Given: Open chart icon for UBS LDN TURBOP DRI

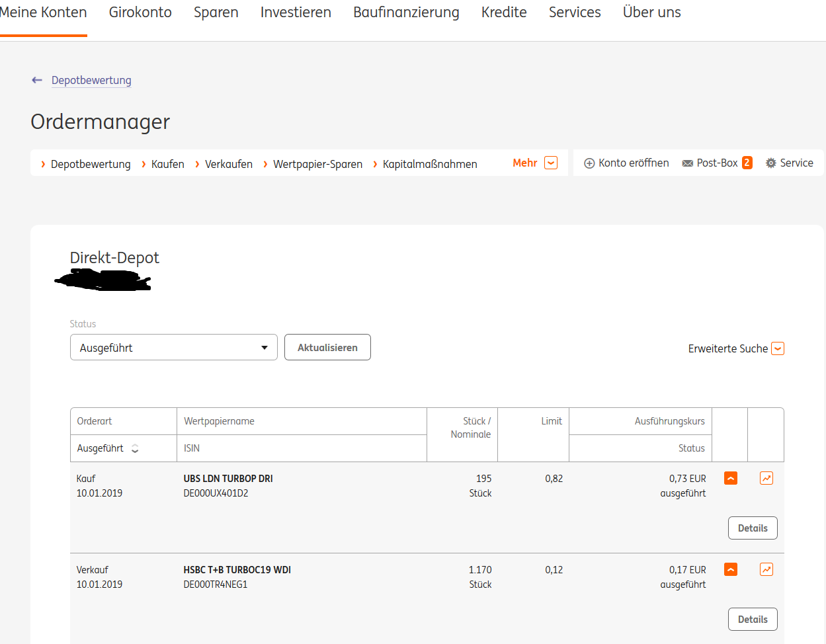Looking at the screenshot, I should click(x=766, y=478).
